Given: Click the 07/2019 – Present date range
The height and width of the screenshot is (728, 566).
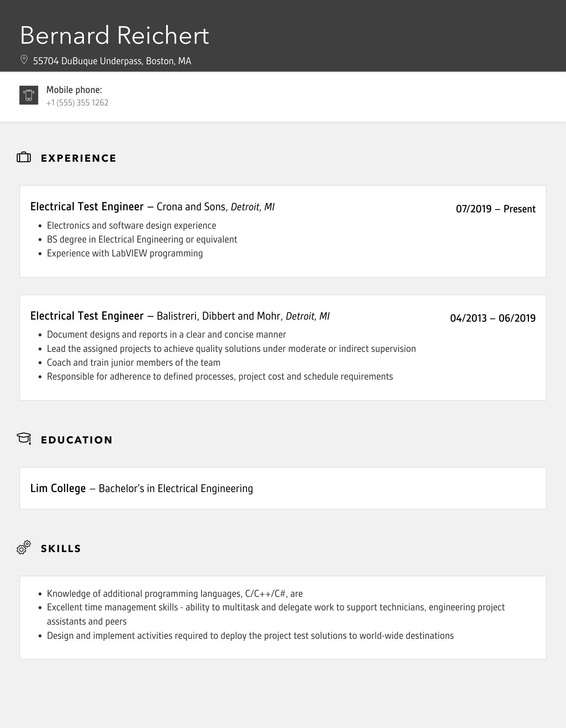Looking at the screenshot, I should (x=496, y=209).
